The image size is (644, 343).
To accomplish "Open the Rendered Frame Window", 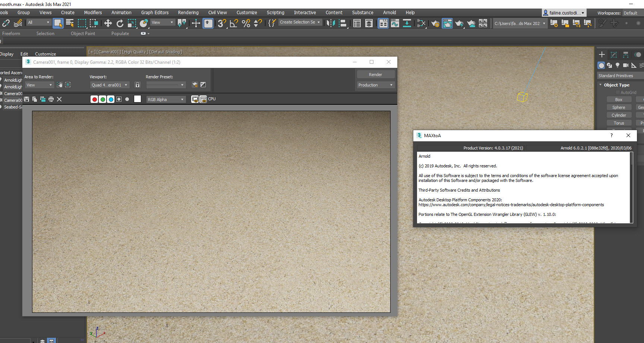I will pos(447,23).
